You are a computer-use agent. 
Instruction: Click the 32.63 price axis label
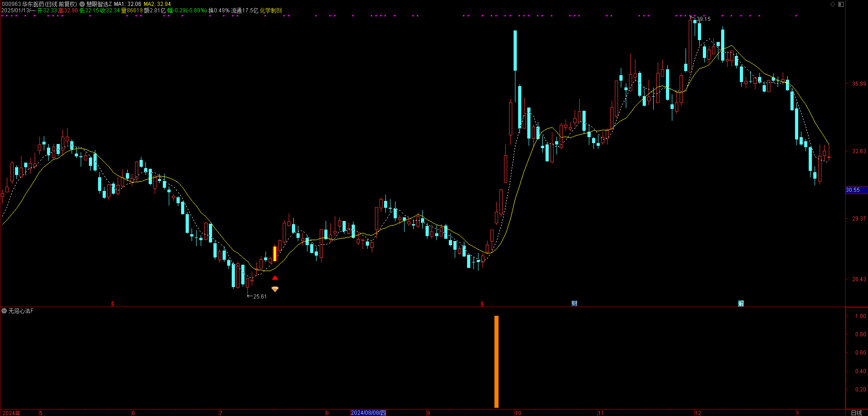click(859, 151)
